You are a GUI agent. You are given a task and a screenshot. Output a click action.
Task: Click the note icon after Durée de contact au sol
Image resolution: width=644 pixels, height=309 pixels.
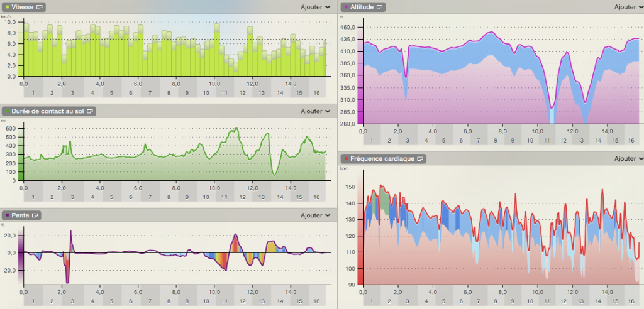click(90, 111)
